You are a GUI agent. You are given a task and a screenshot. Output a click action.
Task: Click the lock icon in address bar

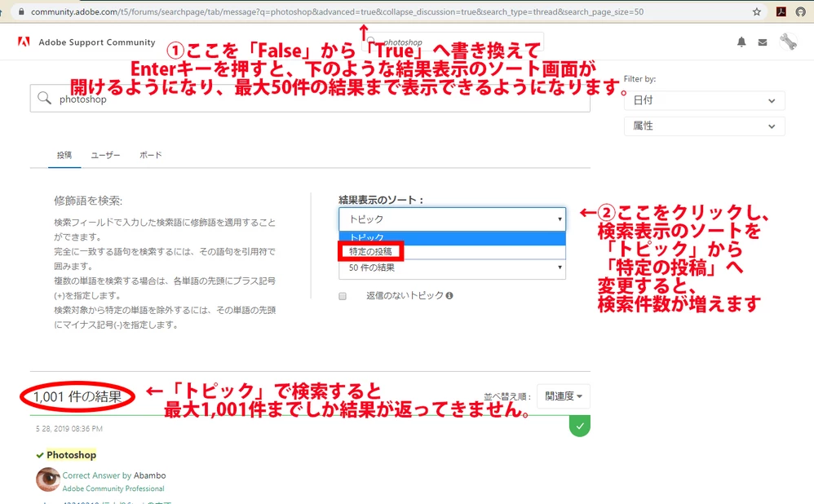[21, 11]
